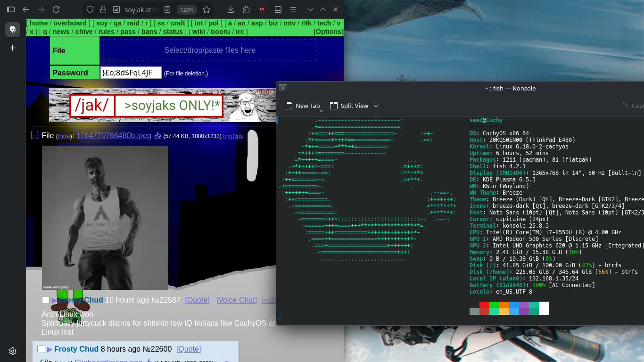The image size is (644, 362).
Task: Open a New Tab in Konsole
Action: (302, 106)
